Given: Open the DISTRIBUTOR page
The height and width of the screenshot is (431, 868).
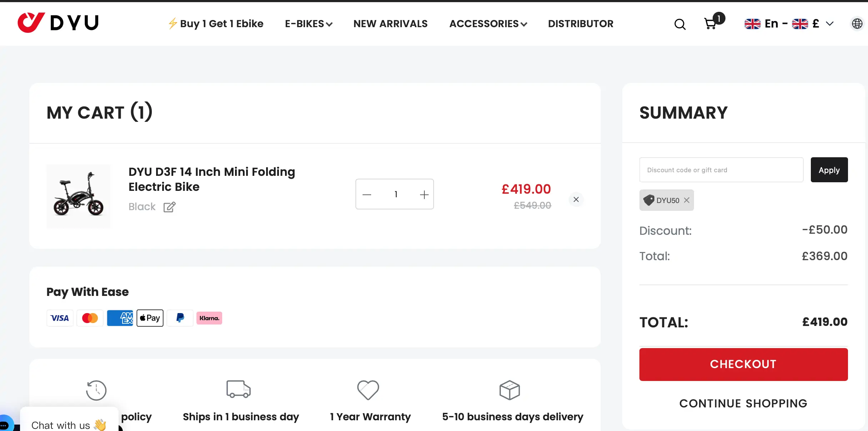Looking at the screenshot, I should pyautogui.click(x=580, y=24).
